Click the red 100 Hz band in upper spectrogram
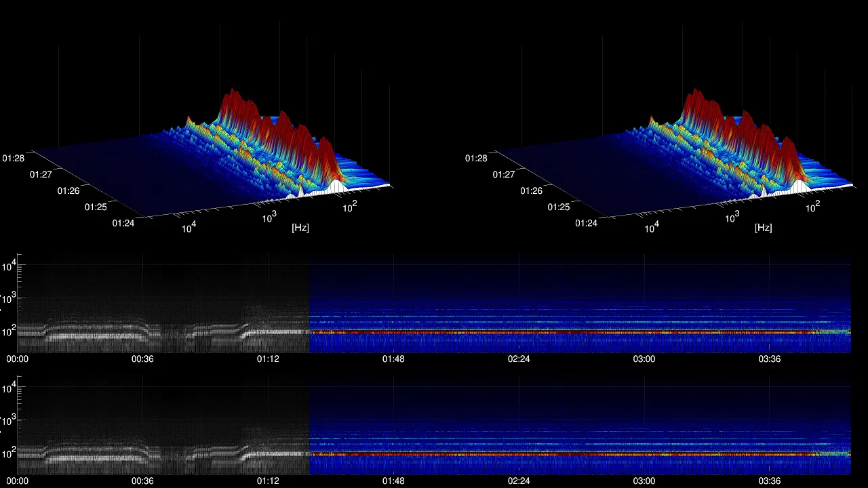868x488 pixels. pyautogui.click(x=580, y=332)
